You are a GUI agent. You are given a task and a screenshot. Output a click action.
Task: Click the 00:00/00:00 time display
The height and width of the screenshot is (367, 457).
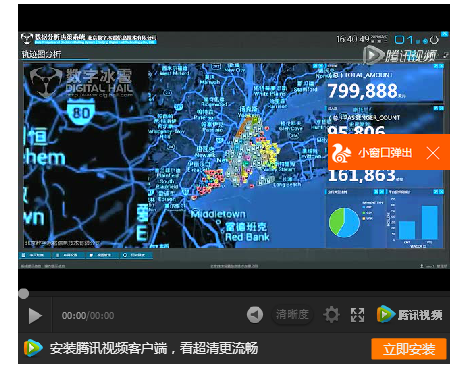tap(88, 316)
